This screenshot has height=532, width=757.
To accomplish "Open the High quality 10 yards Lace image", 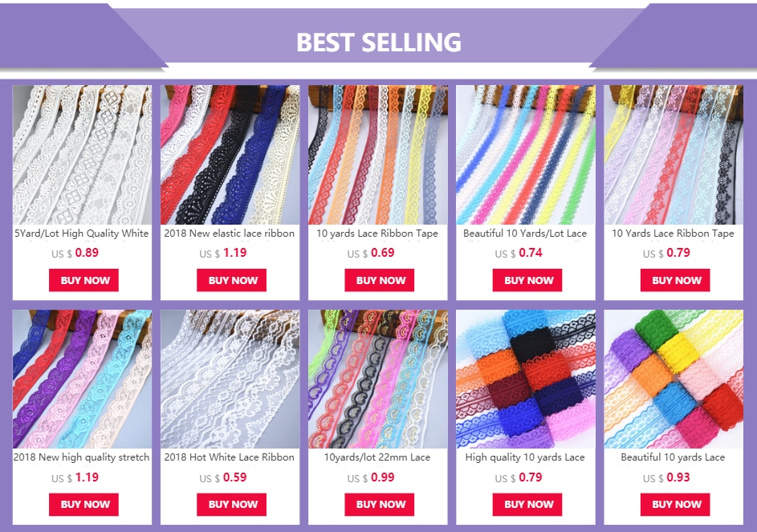I will (x=526, y=379).
